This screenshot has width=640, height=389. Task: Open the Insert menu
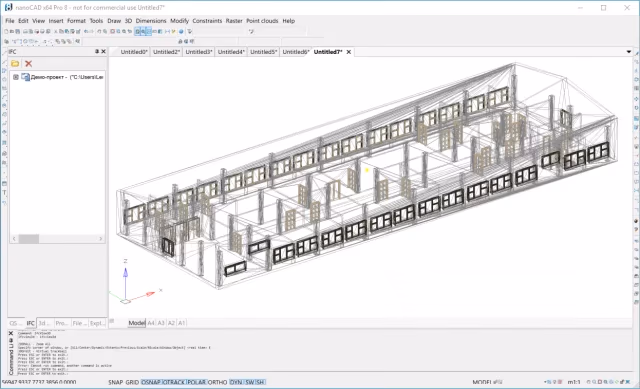[56, 21]
